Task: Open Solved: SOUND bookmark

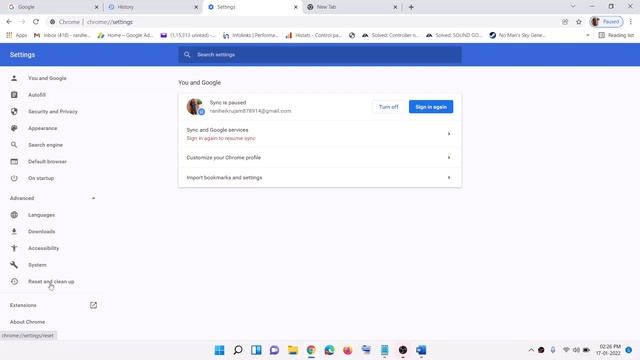Action: tap(454, 35)
